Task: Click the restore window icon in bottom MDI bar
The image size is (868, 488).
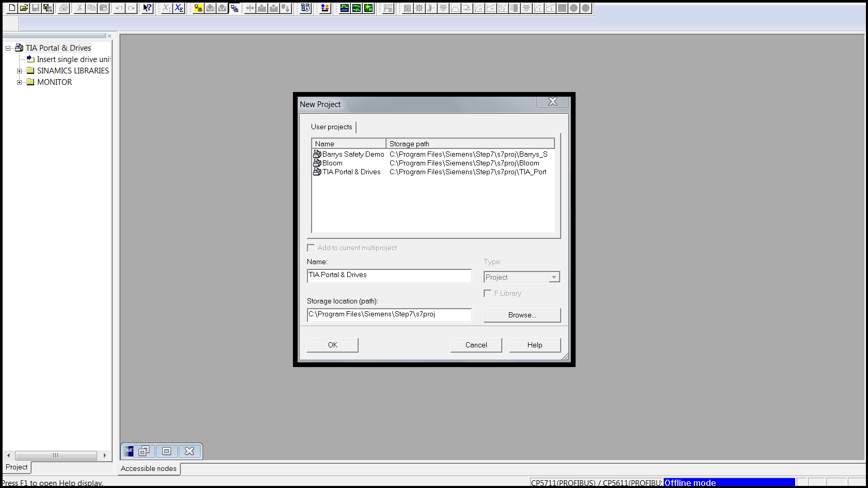Action: tap(144, 451)
